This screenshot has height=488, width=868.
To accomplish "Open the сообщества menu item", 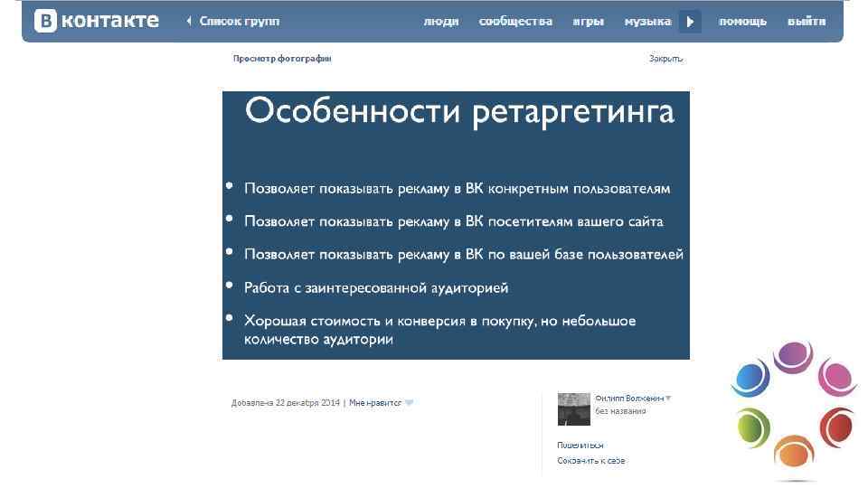I will click(x=515, y=22).
